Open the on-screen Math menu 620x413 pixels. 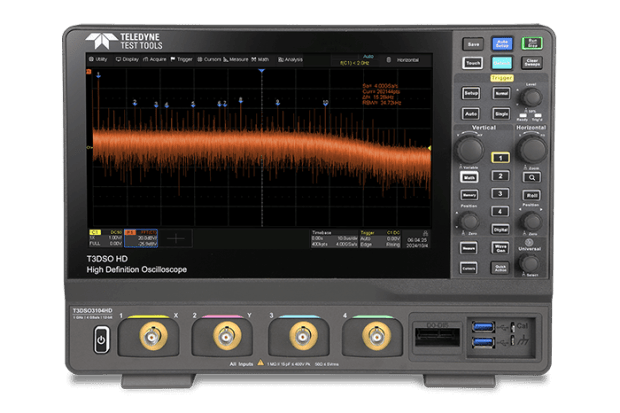coord(260,59)
